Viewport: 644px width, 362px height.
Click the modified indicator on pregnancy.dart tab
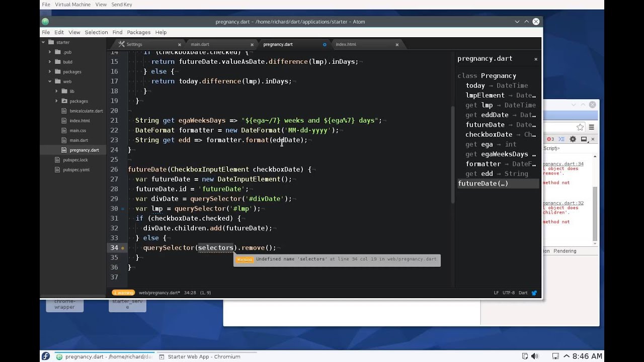pyautogui.click(x=325, y=44)
